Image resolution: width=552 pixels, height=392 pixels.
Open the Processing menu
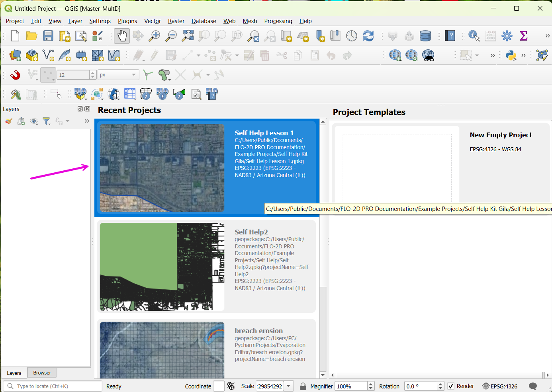point(278,21)
